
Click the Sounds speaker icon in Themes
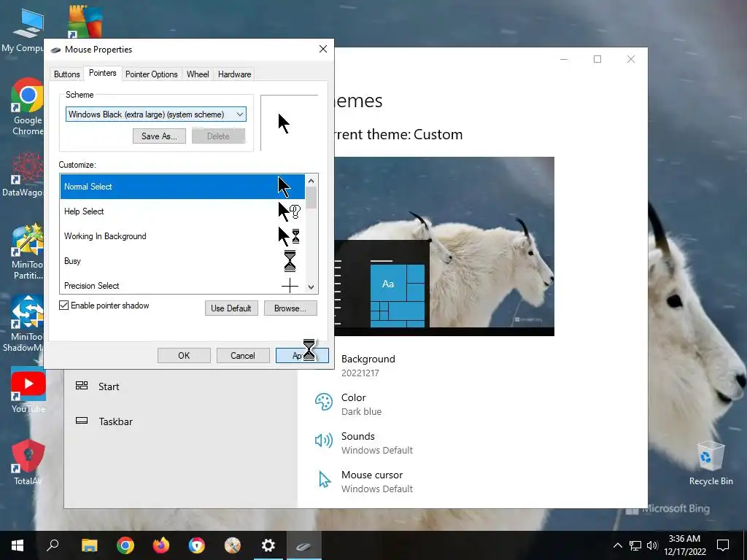tap(324, 440)
